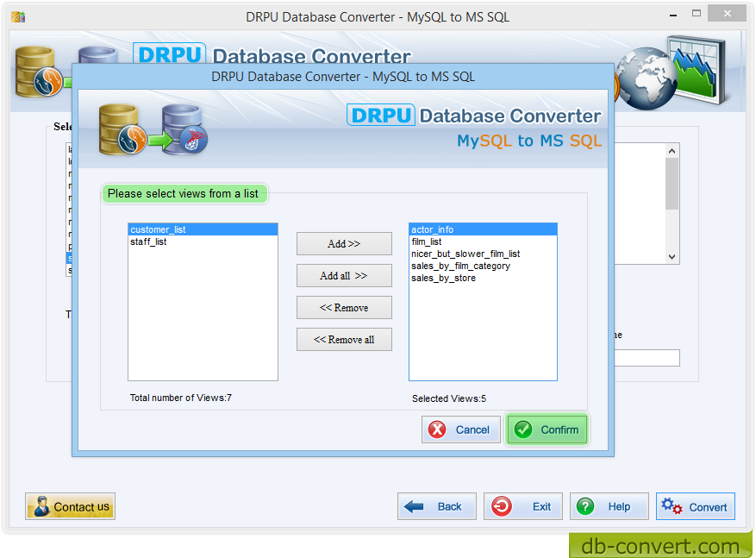The height and width of the screenshot is (558, 756).
Task: Click the 'Selected Views:5' label
Action: pos(449,398)
